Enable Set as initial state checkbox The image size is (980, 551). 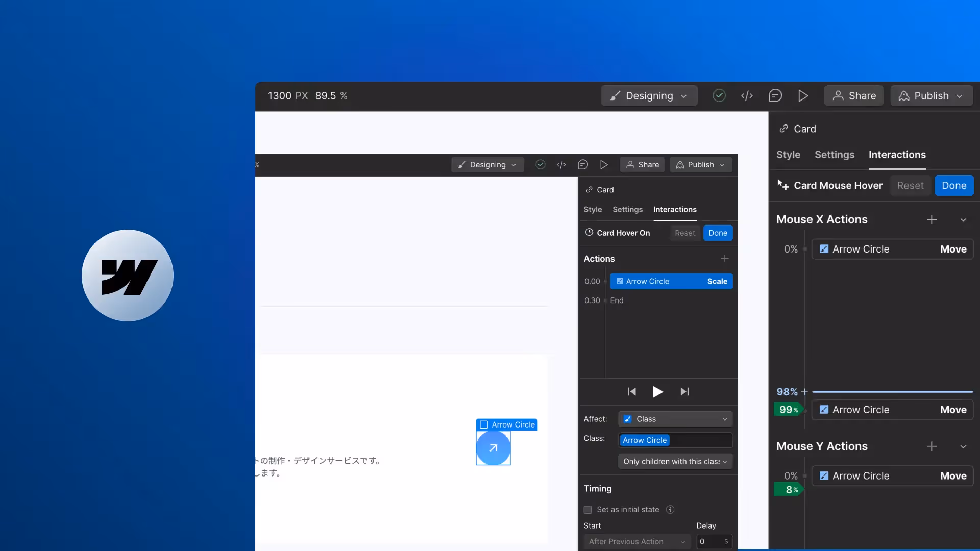(587, 510)
